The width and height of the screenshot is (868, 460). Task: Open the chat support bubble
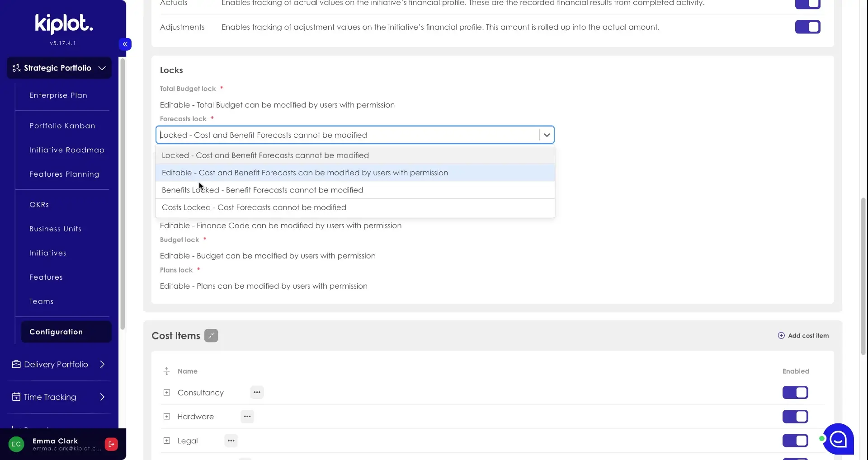pyautogui.click(x=838, y=439)
